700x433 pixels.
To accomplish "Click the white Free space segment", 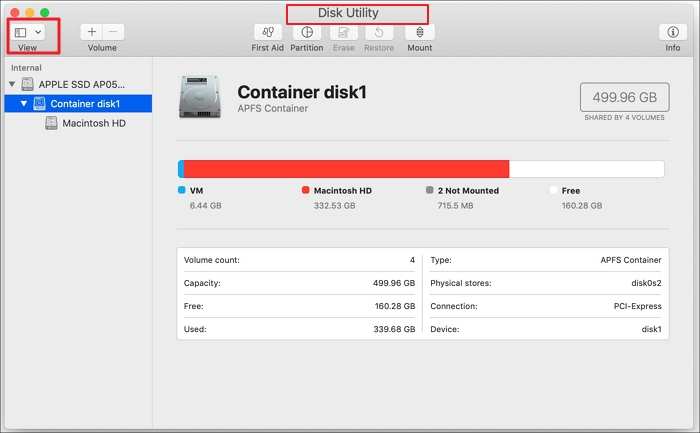I will [587, 169].
